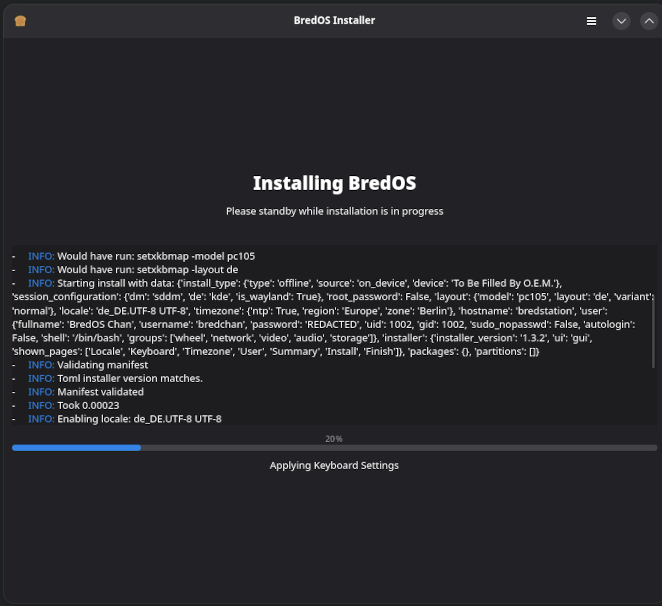Click the log panel vertical scrollbar
The image size is (662, 606).
[654, 330]
